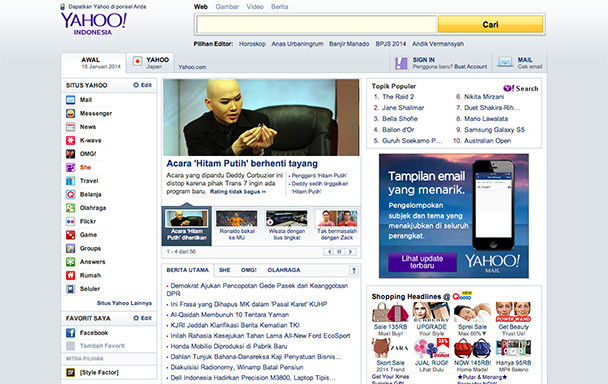Screen dimensions: 608x384
Task: Open the Rumah house icon
Action: 71,275
